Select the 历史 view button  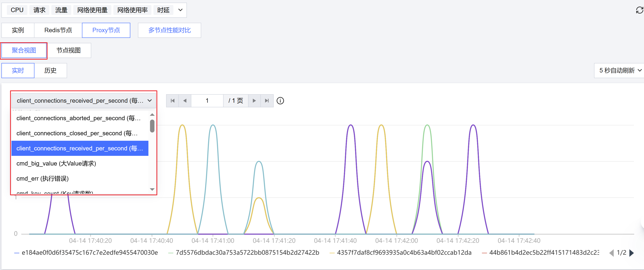50,70
